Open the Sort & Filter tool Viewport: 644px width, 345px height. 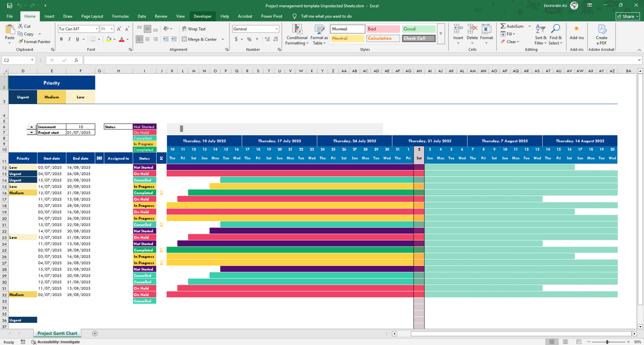[x=540, y=30]
